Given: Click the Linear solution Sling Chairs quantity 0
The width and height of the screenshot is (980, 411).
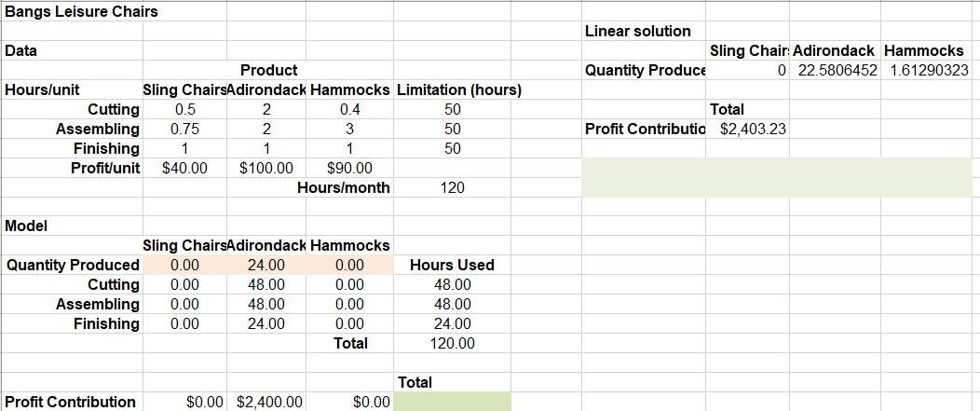Looking at the screenshot, I should coord(747,70).
